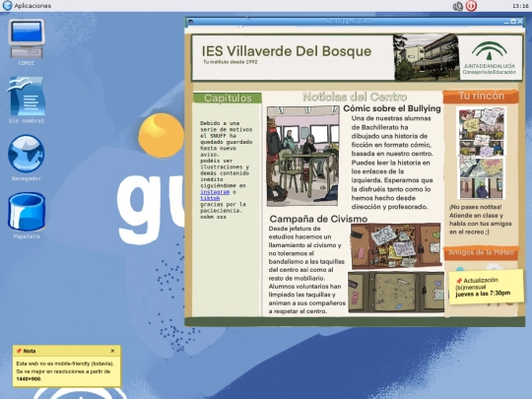Open the comic pages thumbnail in Tu rincón
The height and width of the screenshot is (399, 532).
pyautogui.click(x=482, y=153)
